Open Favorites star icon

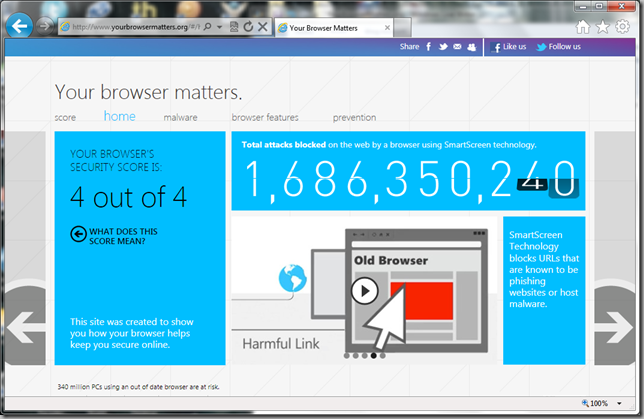click(603, 27)
